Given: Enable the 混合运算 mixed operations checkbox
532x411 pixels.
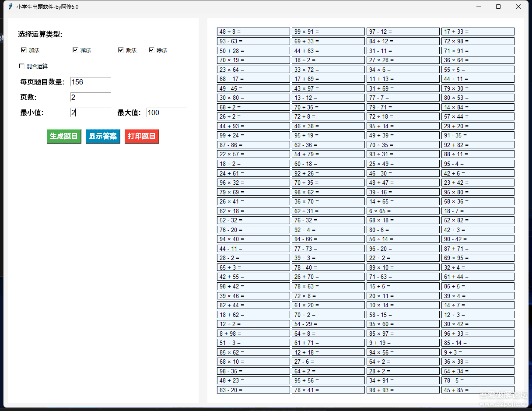Looking at the screenshot, I should (x=21, y=66).
